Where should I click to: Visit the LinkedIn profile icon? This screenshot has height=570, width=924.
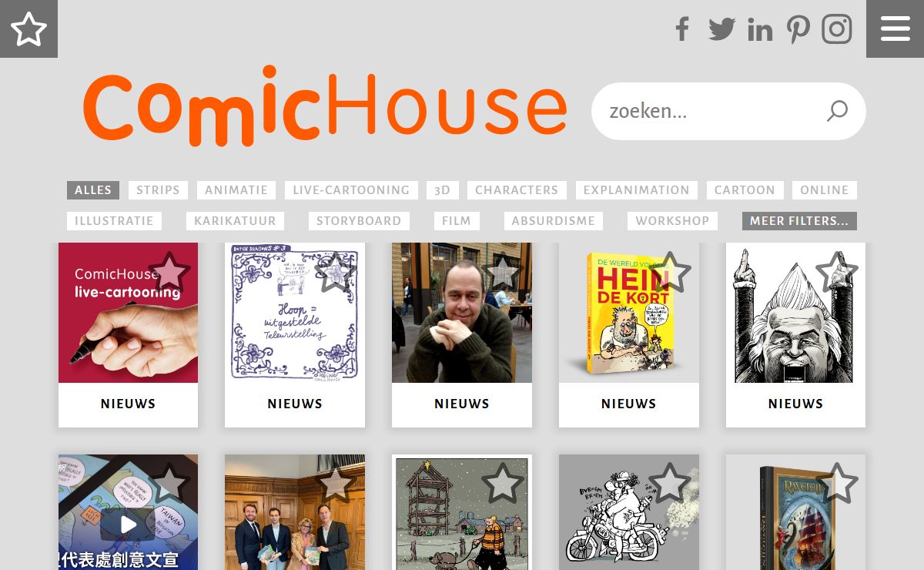pyautogui.click(x=760, y=29)
